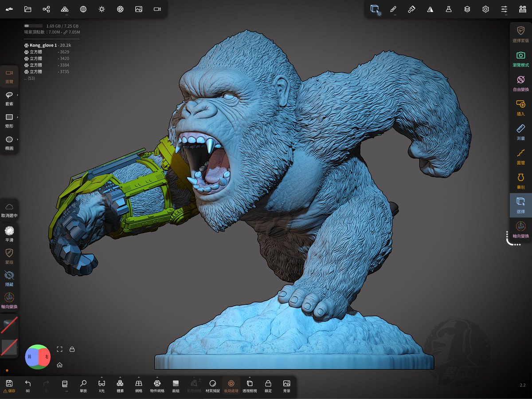Viewport: 532px width, 399px height.
Task: Open the topology menu with stacked bricks icon
Action: [x=65, y=9]
